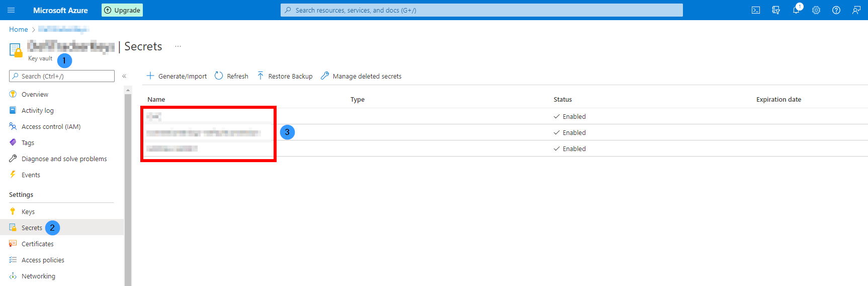Sort by the Name column header
This screenshot has width=868, height=286.
point(156,99)
